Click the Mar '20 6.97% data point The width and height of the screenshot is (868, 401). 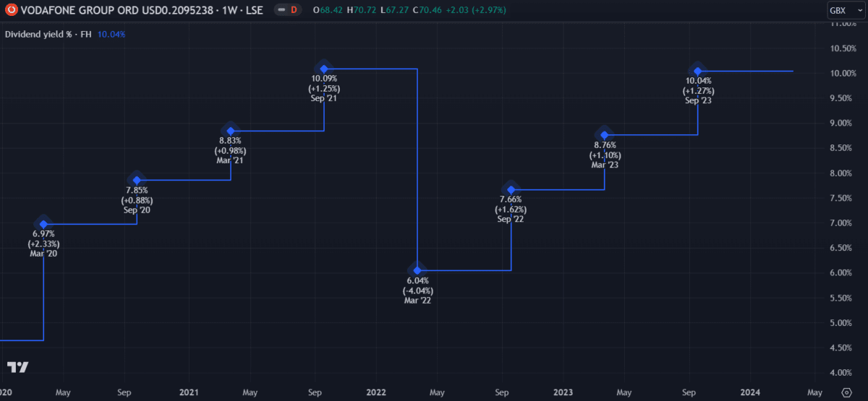coord(43,224)
